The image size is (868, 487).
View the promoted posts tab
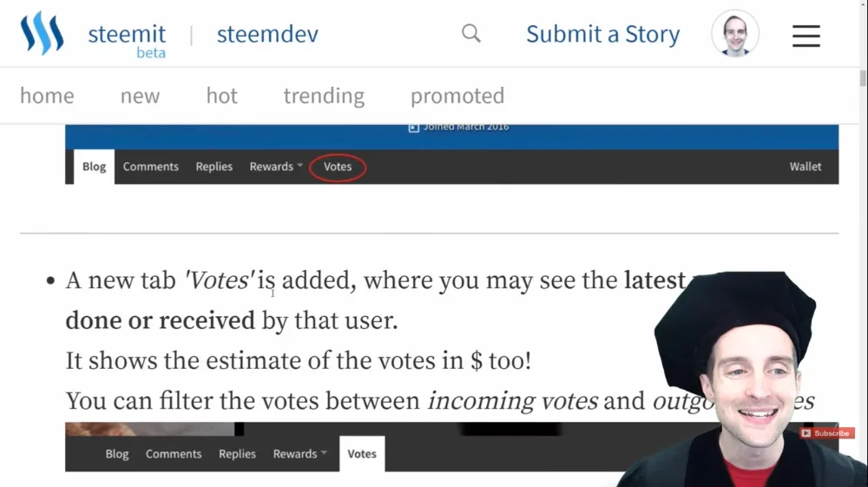[x=457, y=95]
